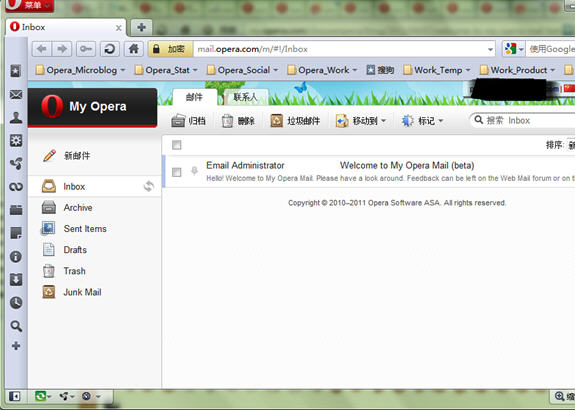Open the Opera Turbo status bar menu

(x=90, y=396)
